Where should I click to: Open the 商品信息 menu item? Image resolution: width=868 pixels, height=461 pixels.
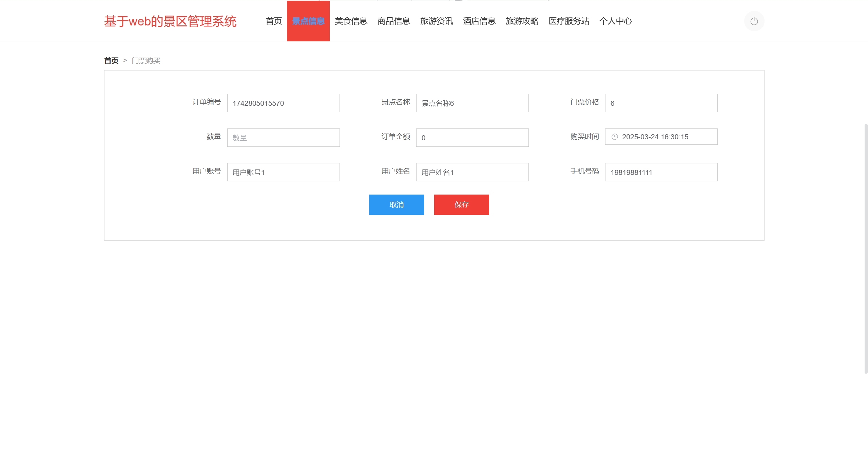(393, 21)
